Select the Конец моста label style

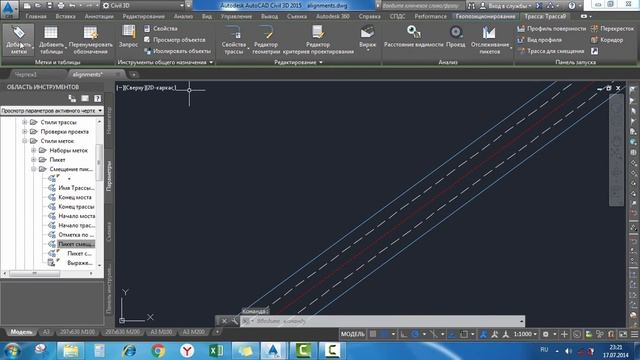(75, 197)
